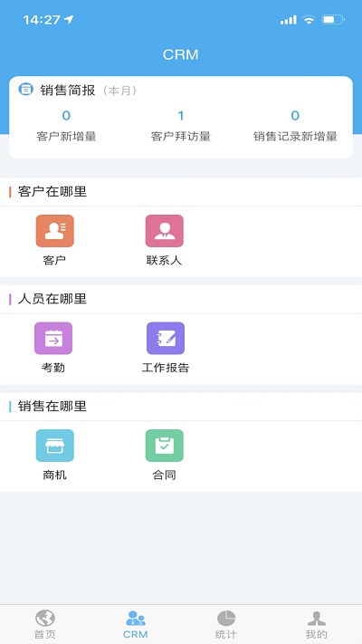Open the 联系人 contacts icon
Image resolution: width=362 pixels, height=644 pixels.
click(x=164, y=231)
